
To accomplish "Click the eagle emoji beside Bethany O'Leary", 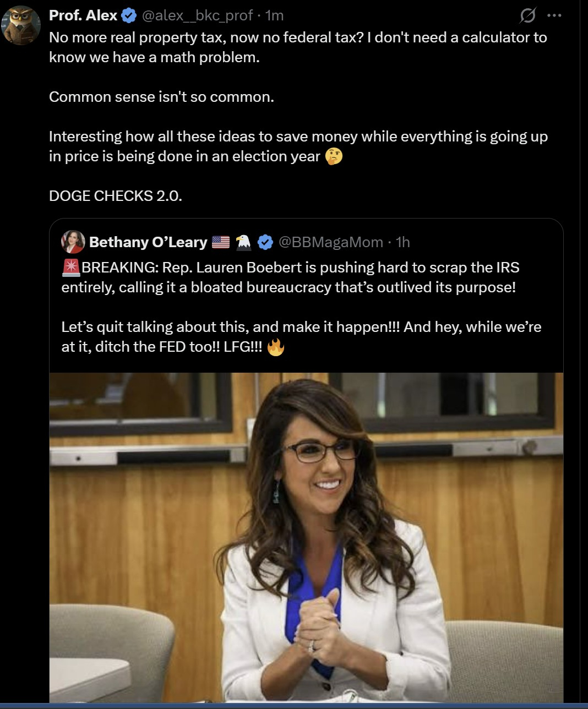I will [x=243, y=242].
